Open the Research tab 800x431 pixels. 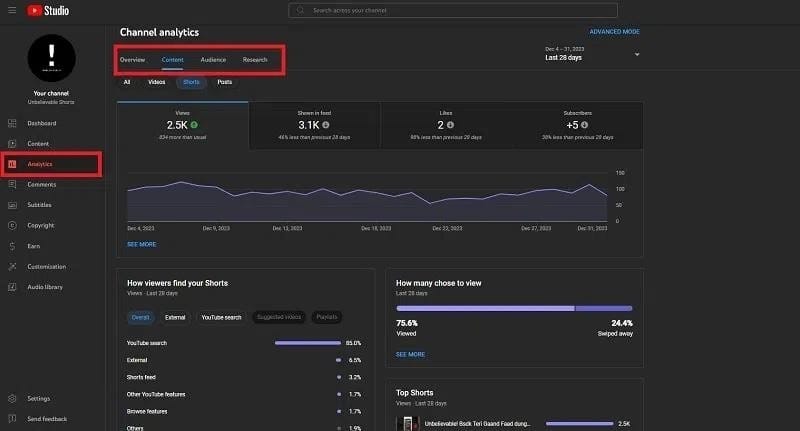click(255, 60)
